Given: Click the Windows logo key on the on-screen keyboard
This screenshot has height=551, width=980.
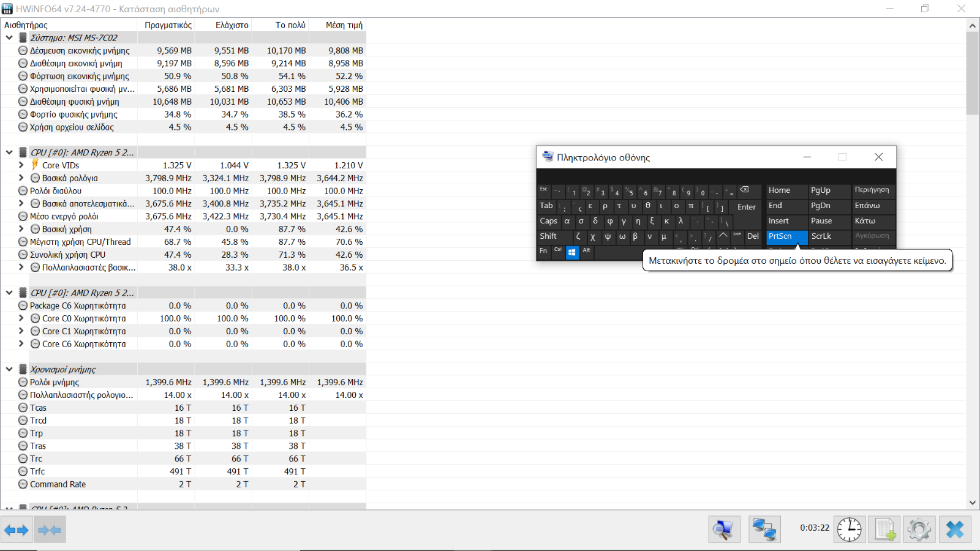Looking at the screenshot, I should click(x=572, y=252).
